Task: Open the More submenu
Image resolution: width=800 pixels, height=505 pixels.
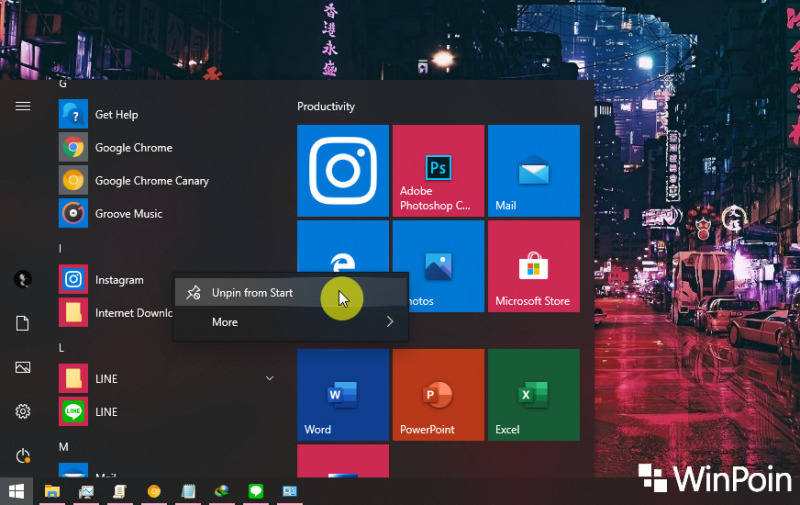Action: (x=291, y=322)
